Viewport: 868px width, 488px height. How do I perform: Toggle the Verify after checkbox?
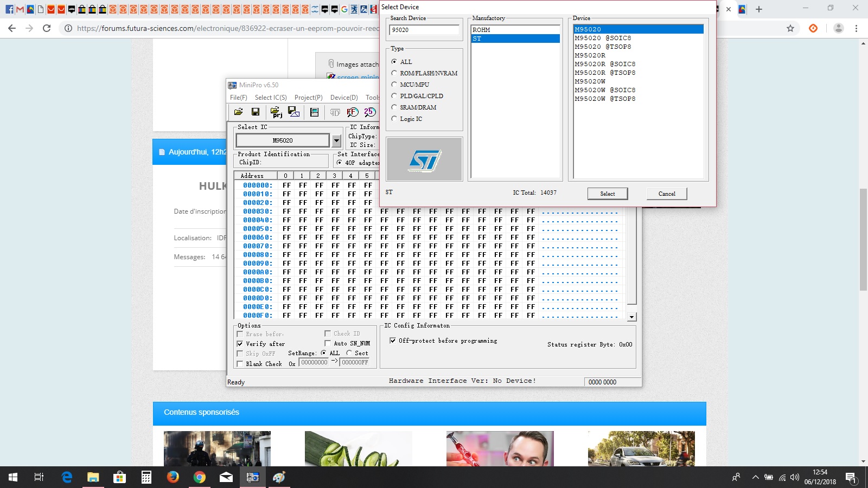240,344
